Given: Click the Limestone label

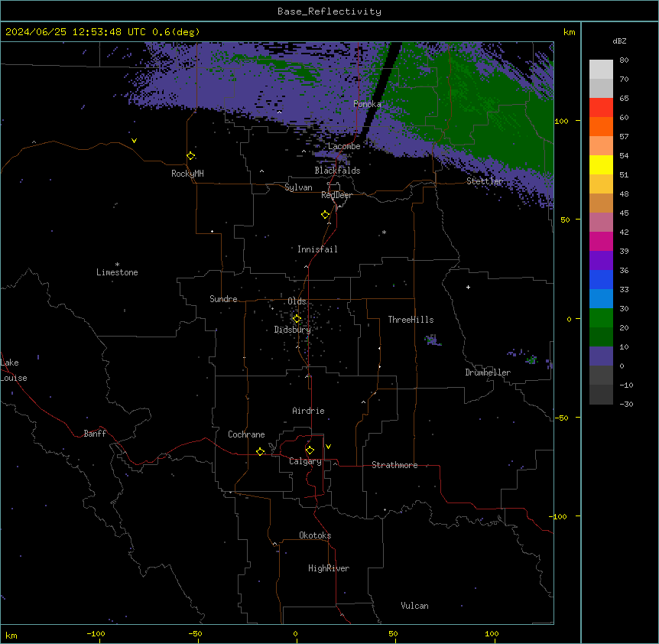Looking at the screenshot, I should [x=117, y=272].
